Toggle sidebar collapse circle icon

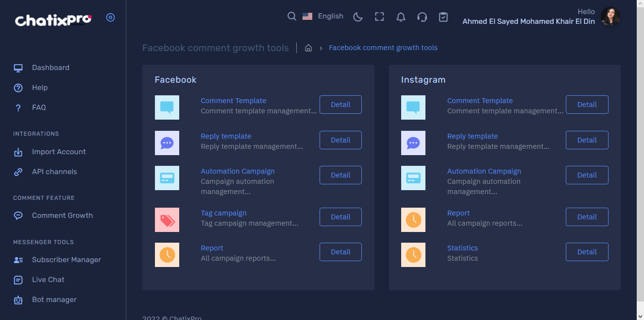coord(111,18)
